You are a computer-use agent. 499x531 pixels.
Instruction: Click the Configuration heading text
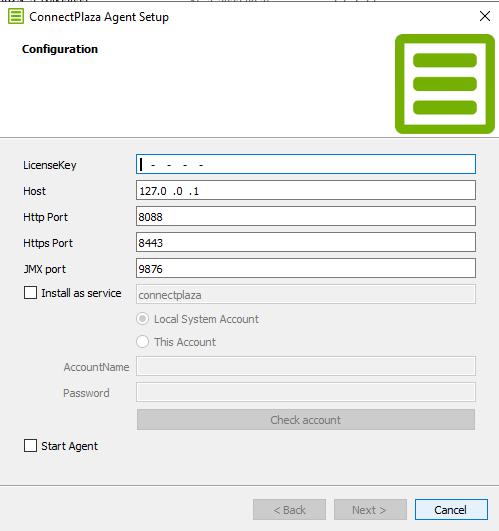pos(60,49)
